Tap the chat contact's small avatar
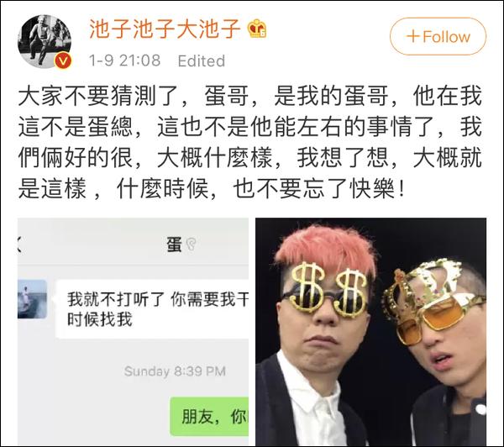Viewport: 504px width, 447px height. pyautogui.click(x=32, y=299)
